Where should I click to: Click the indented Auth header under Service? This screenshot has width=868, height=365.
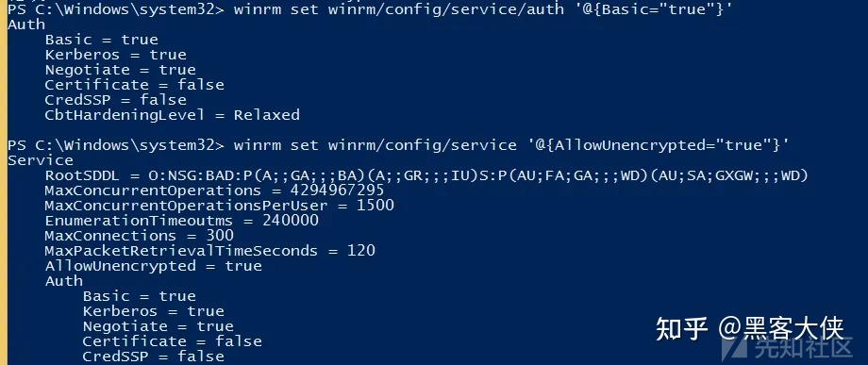coord(63,281)
